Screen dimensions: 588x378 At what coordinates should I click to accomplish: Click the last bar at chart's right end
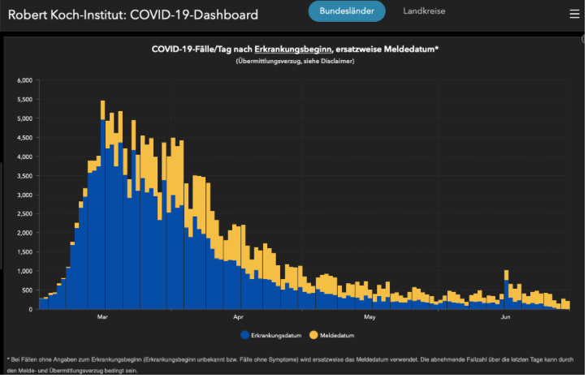tap(569, 305)
